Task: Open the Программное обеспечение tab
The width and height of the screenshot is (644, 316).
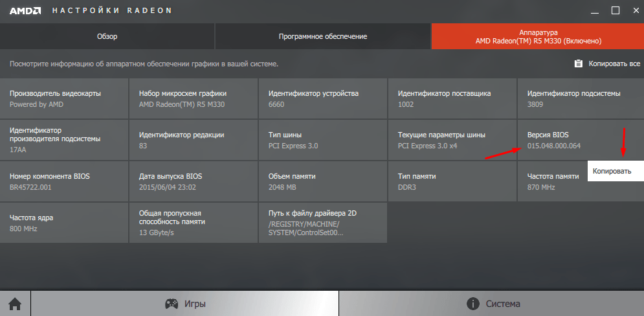Action: click(x=323, y=36)
